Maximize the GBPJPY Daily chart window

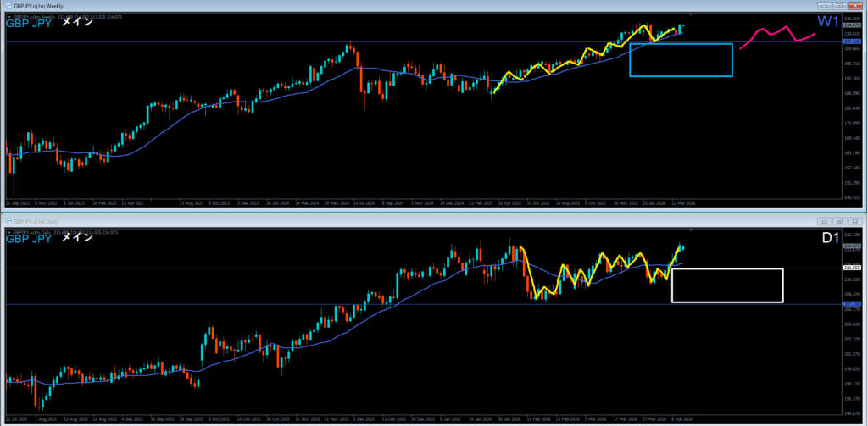(x=839, y=221)
